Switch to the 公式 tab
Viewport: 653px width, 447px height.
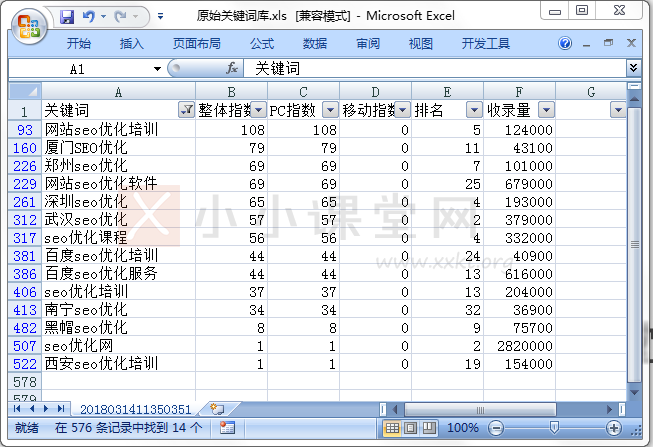tap(262, 43)
